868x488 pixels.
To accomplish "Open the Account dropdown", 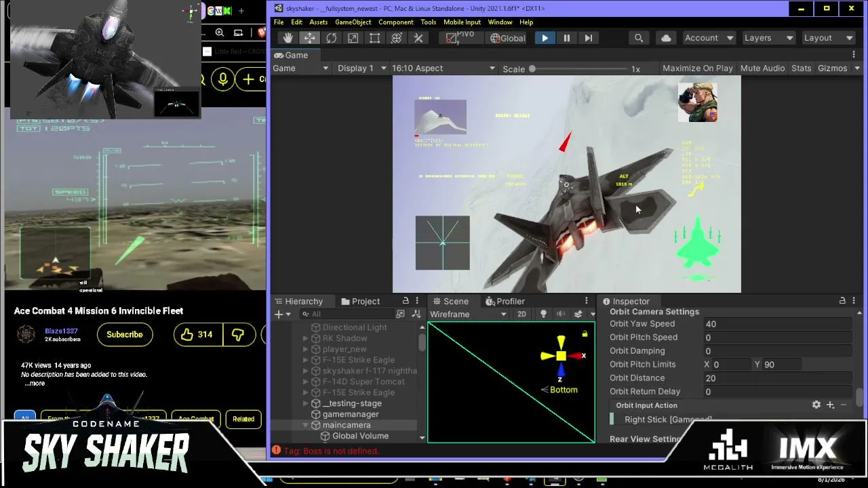I will click(709, 38).
